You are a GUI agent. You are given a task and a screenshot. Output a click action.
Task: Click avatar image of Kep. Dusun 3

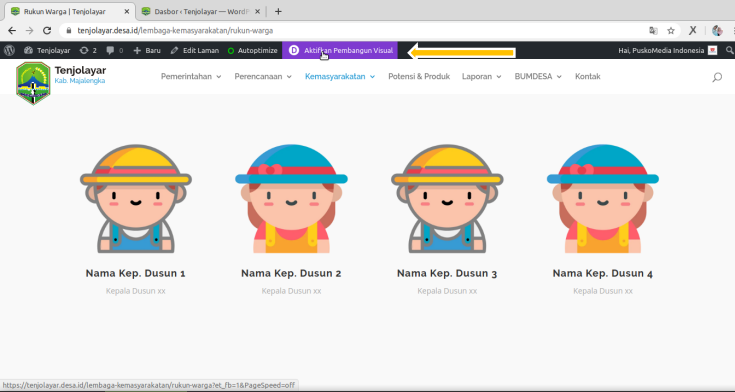click(x=447, y=199)
